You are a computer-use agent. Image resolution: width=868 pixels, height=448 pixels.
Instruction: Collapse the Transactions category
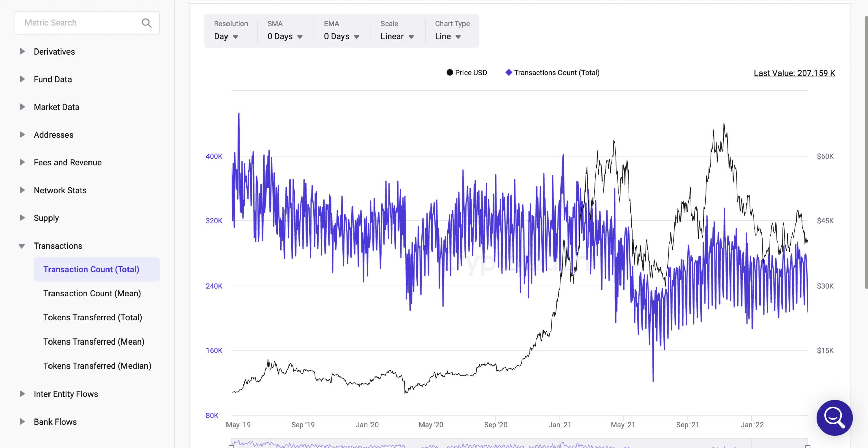point(22,246)
